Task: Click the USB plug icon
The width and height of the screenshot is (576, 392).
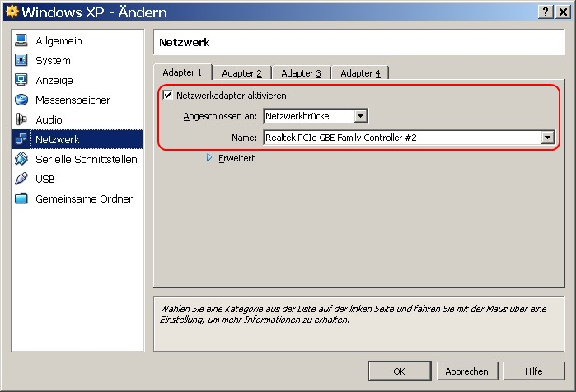Action: 21,179
